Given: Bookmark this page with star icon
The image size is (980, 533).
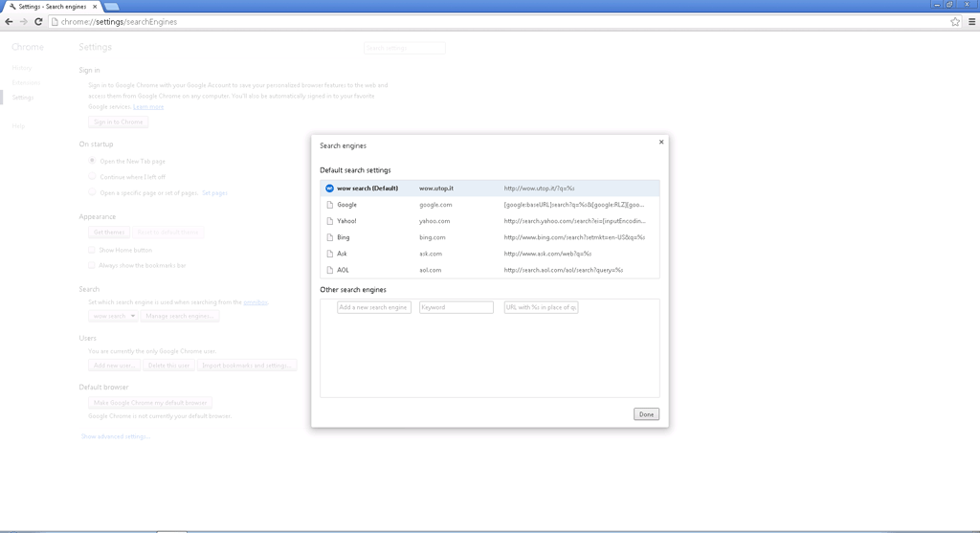Looking at the screenshot, I should click(954, 21).
